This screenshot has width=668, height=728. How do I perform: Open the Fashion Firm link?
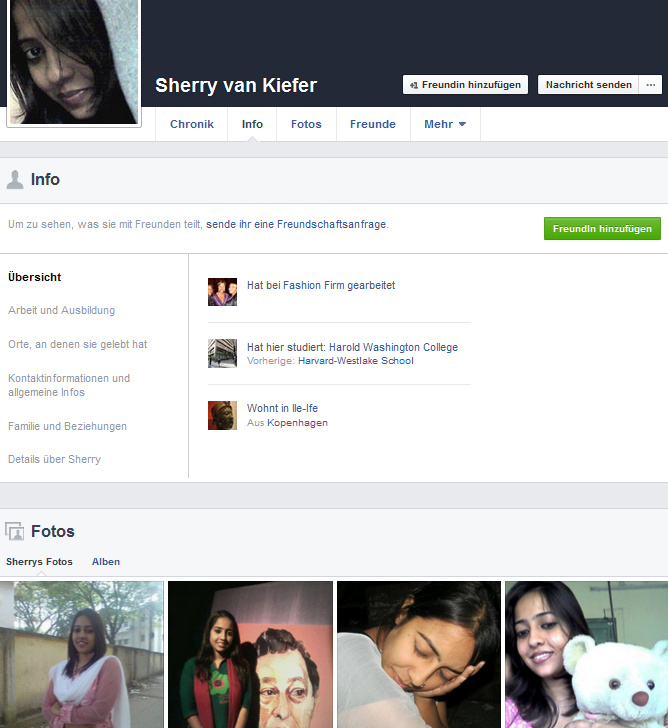tap(314, 285)
